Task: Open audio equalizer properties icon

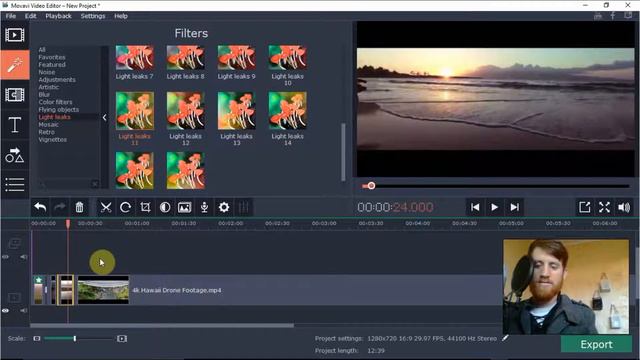Action: pyautogui.click(x=243, y=207)
